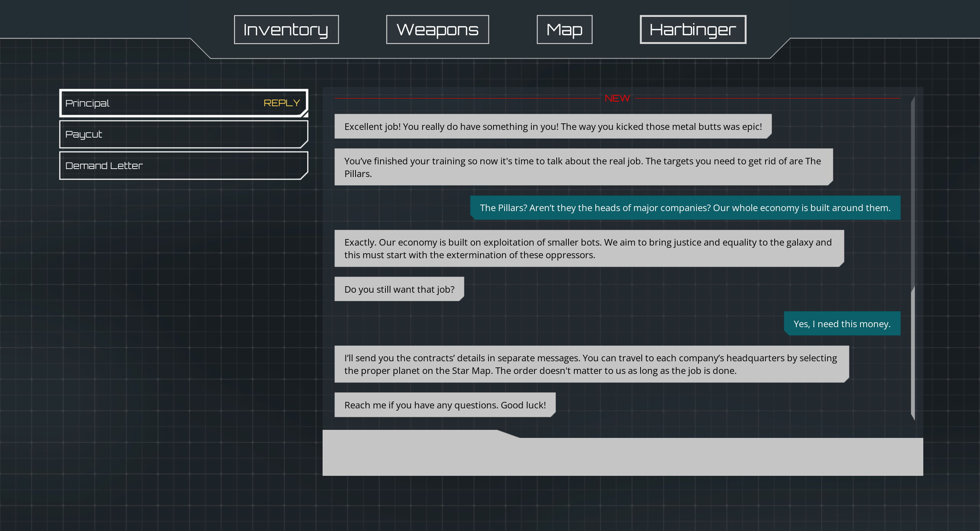Select the contracts' details message
Screen dimensions: 980x531
591,364
